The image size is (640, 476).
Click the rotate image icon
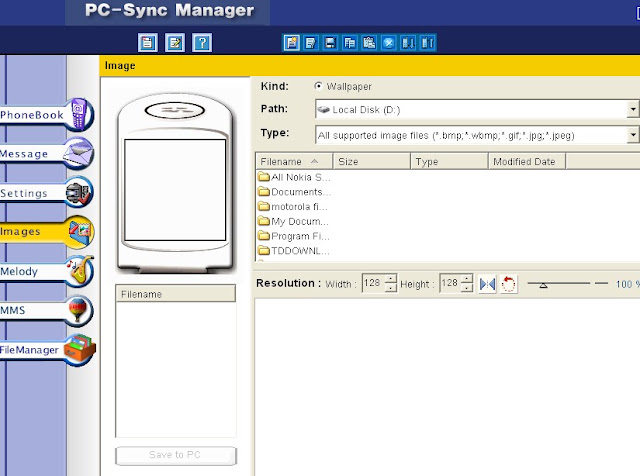(508, 284)
